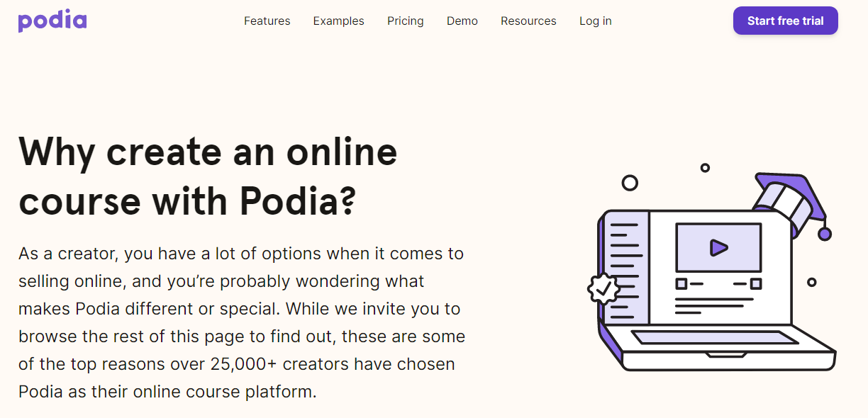Open the Demo link
The height and width of the screenshot is (418, 868).
point(462,21)
